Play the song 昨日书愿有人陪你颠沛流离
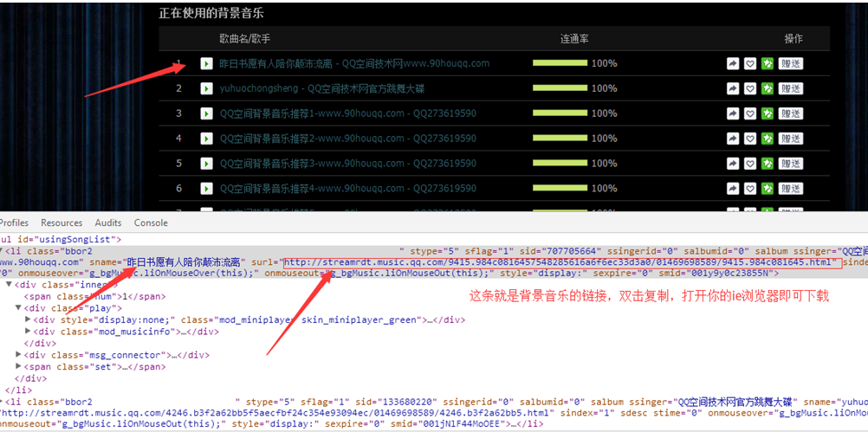The width and height of the screenshot is (868, 432). click(x=206, y=63)
